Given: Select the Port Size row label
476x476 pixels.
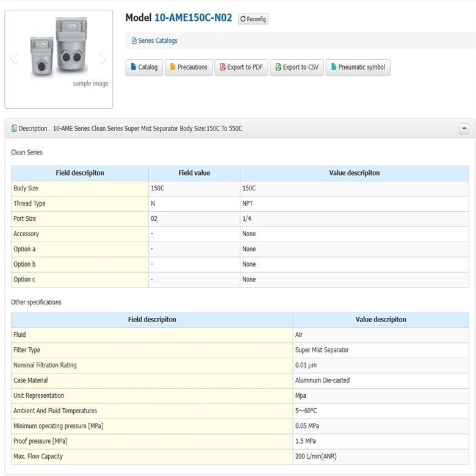Looking at the screenshot, I should pyautogui.click(x=24, y=218).
